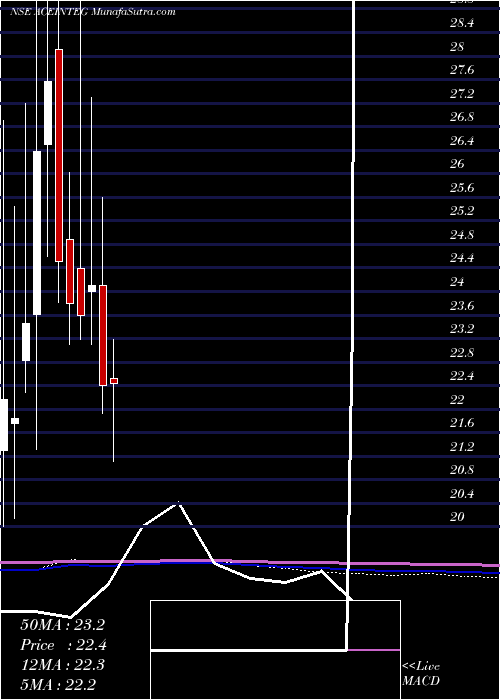Click the 25.6 price axis label
The width and height of the screenshot is (500, 700).
pyautogui.click(x=462, y=188)
